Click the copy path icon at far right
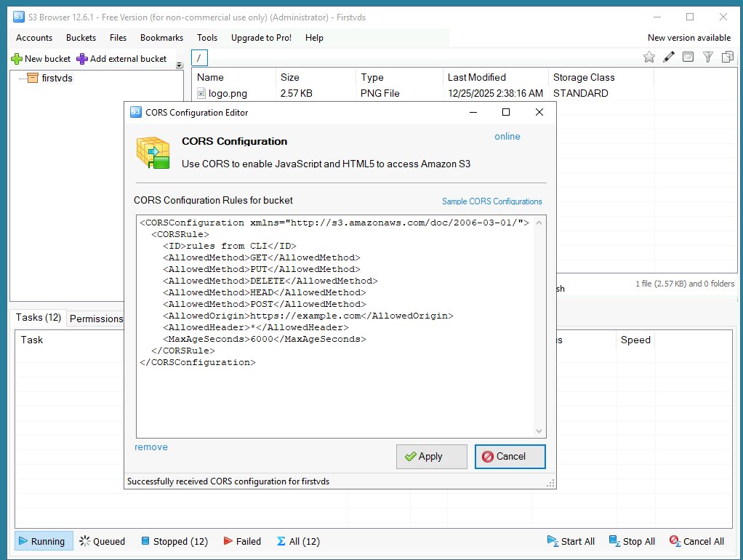The image size is (743, 560). pyautogui.click(x=727, y=57)
